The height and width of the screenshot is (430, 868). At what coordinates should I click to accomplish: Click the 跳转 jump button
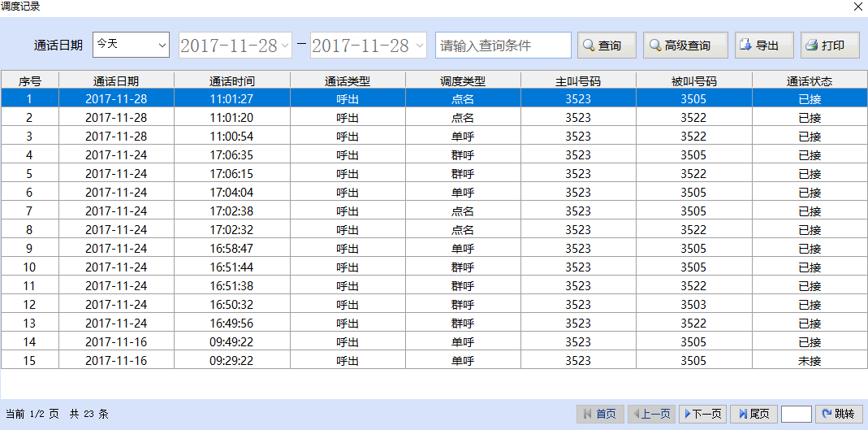point(836,415)
